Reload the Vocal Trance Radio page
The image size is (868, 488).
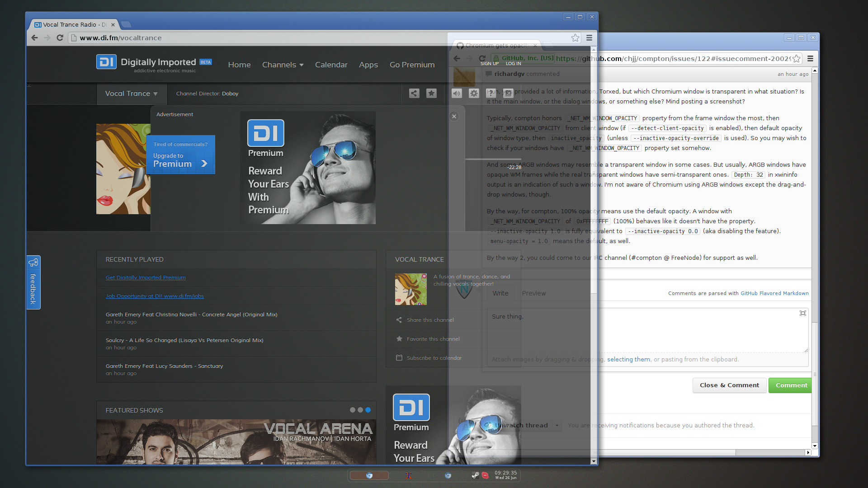pyautogui.click(x=60, y=38)
